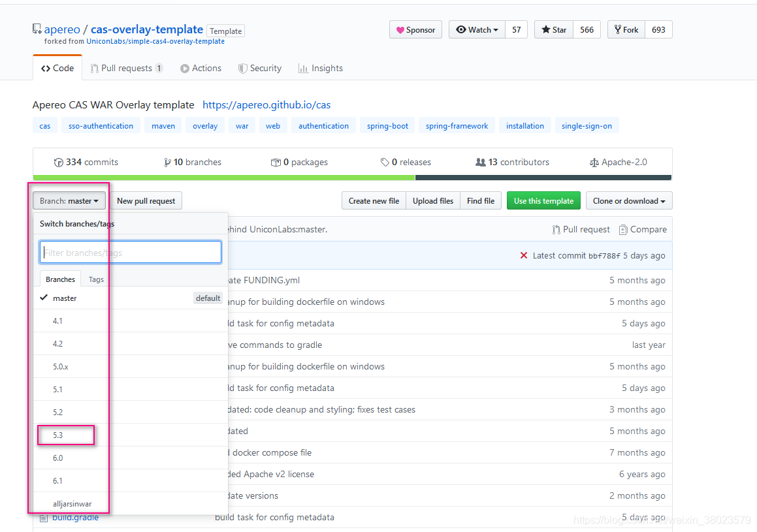Select branch 5.2

coord(131,412)
